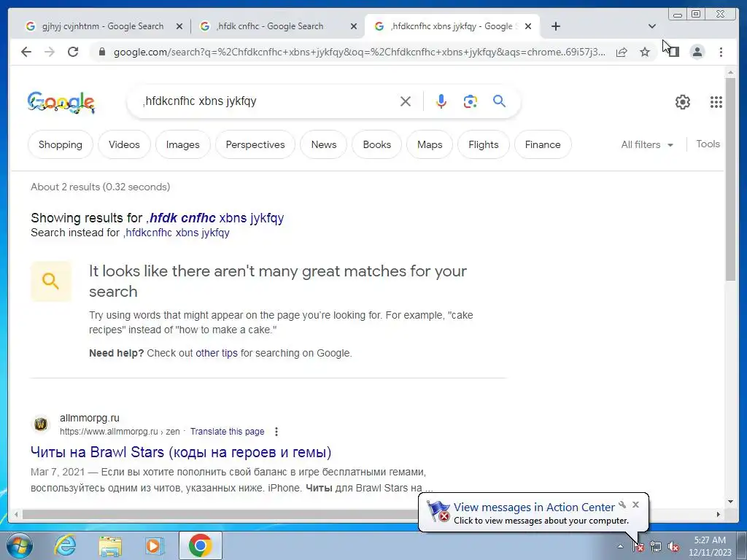Open the Windows Start menu
Viewport: 747px width, 560px height.
click(19, 545)
